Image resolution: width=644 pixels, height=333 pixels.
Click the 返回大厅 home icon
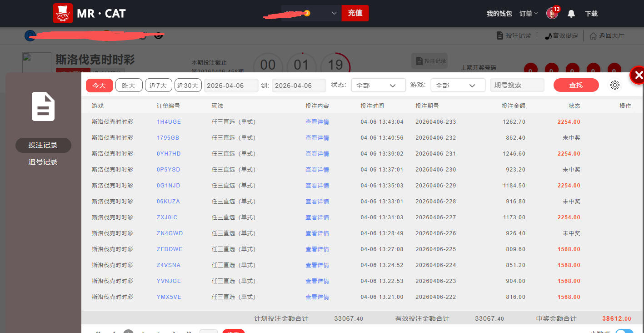[593, 35]
